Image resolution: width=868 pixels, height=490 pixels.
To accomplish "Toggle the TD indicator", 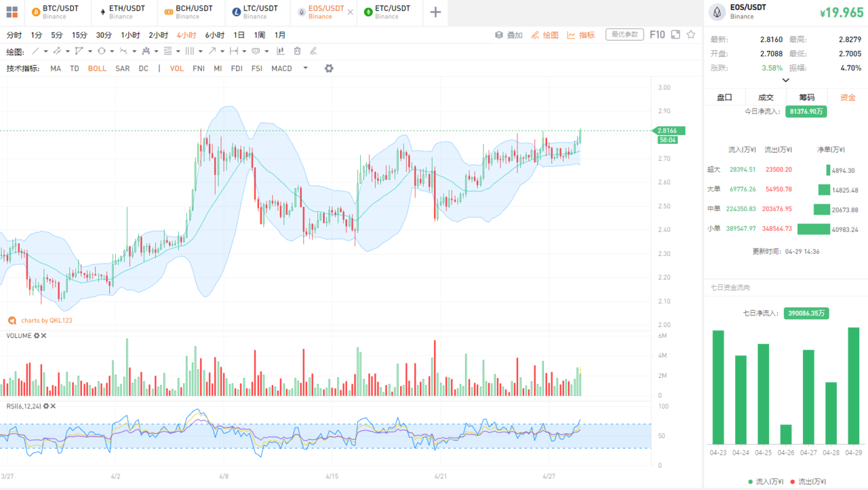I will (x=75, y=69).
